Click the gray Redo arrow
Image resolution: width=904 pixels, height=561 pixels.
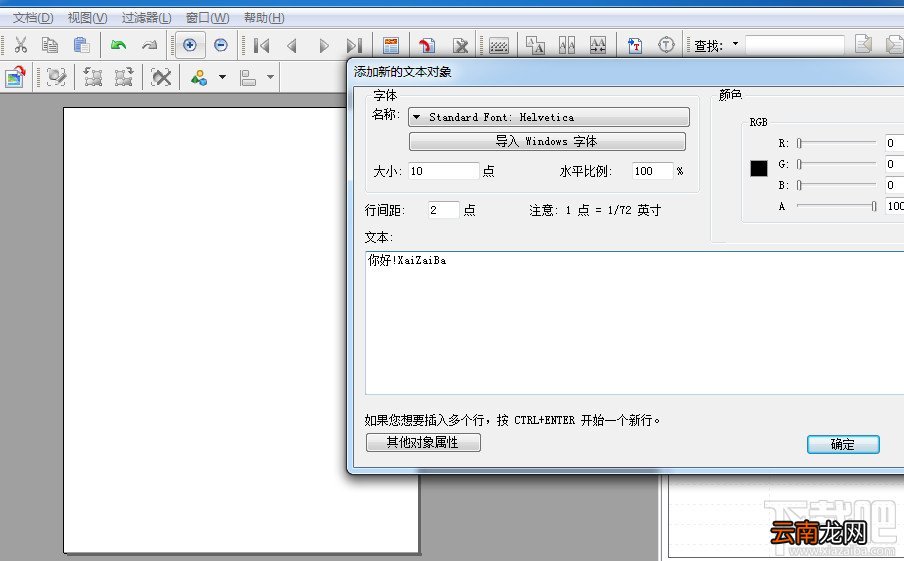(149, 45)
